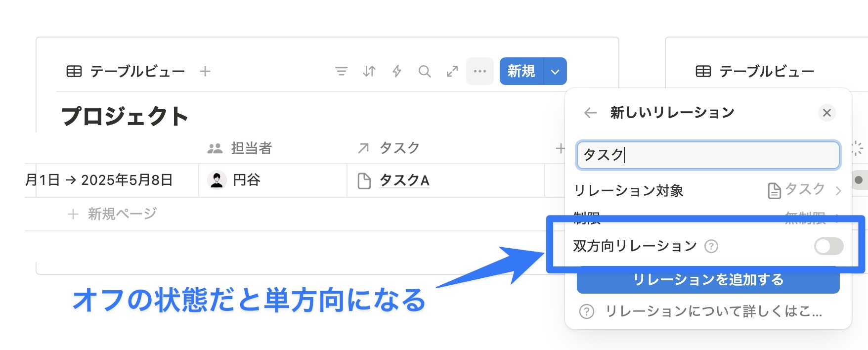Click 新規 button to add a page
Image resolution: width=868 pixels, height=350 pixels.
[521, 71]
